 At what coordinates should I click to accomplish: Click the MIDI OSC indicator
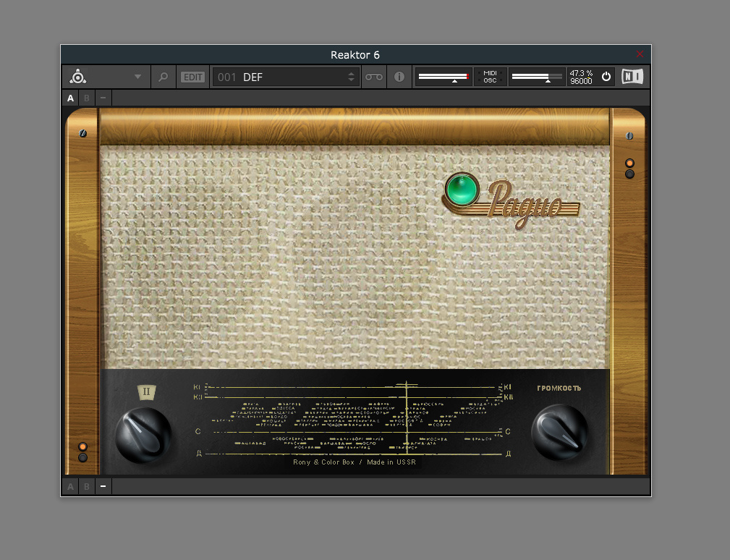coord(490,77)
